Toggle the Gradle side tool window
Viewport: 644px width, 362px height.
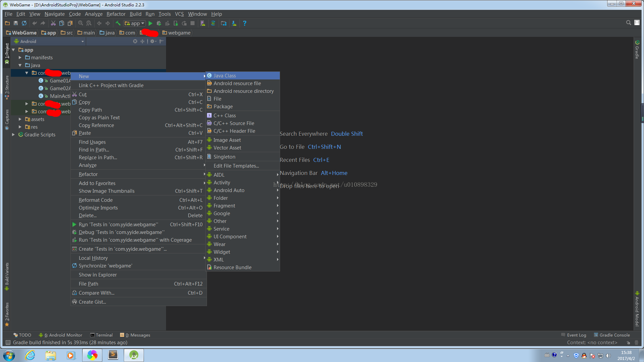tap(637, 50)
